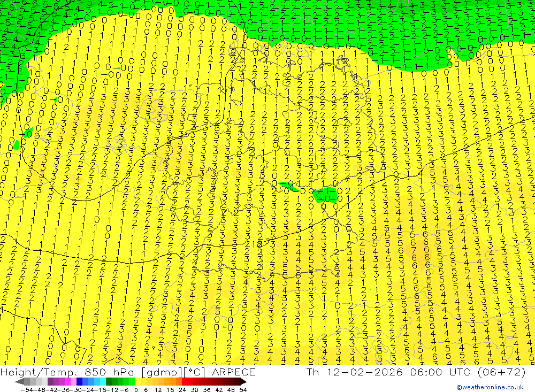Click the '[°C]' unit label
Viewport: 535px width, 392px height.
[x=194, y=372]
